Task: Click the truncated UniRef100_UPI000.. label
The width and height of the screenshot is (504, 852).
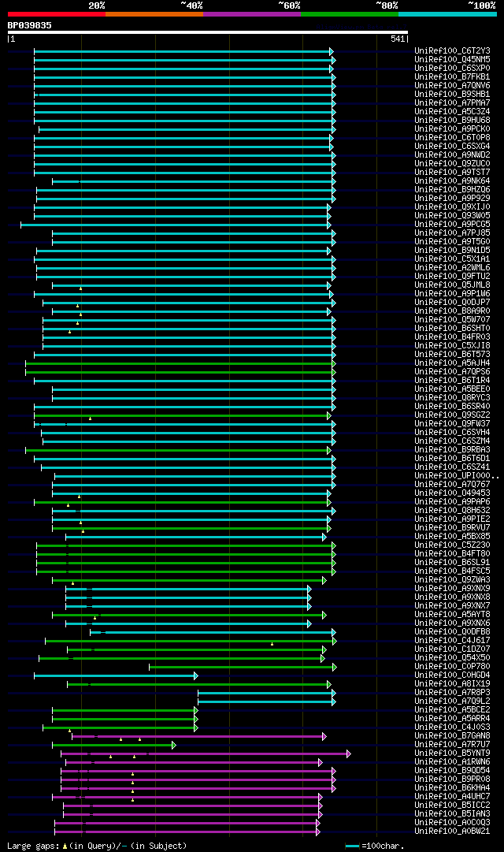Action: tap(457, 476)
